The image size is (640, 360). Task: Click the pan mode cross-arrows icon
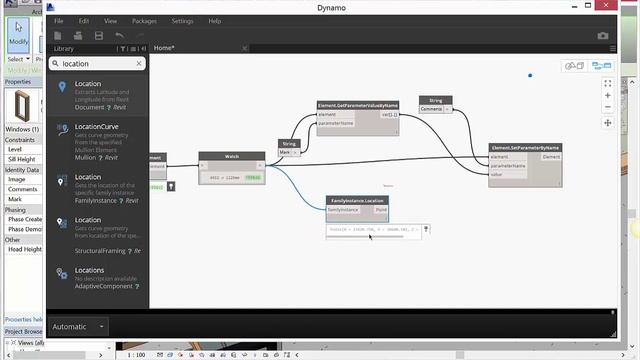pos(608,123)
